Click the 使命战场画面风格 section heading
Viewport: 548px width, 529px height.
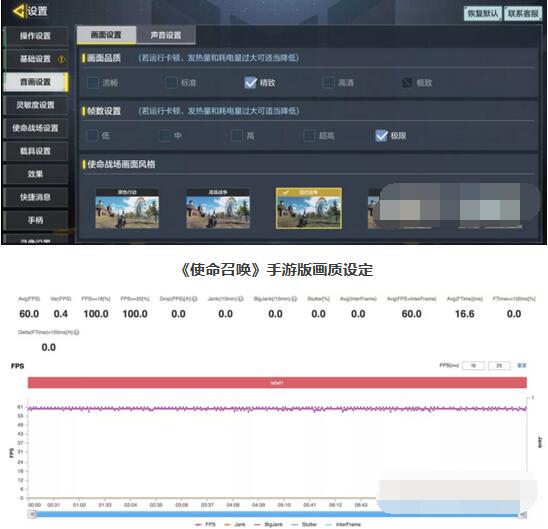tap(121, 164)
